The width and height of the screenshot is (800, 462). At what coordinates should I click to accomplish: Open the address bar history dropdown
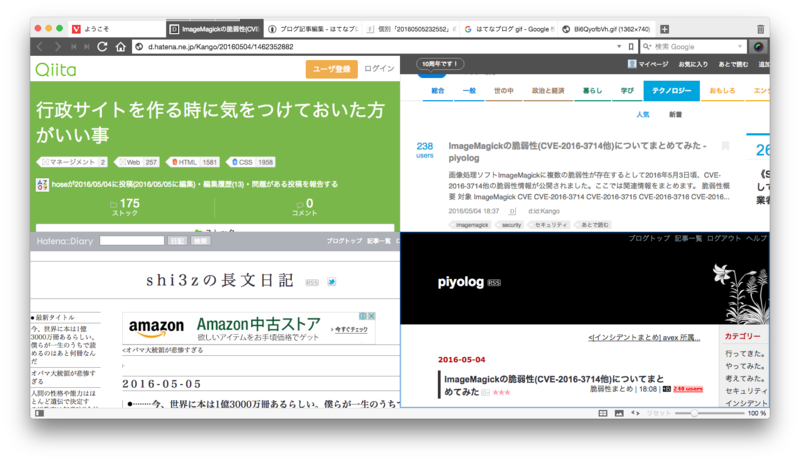[619, 47]
